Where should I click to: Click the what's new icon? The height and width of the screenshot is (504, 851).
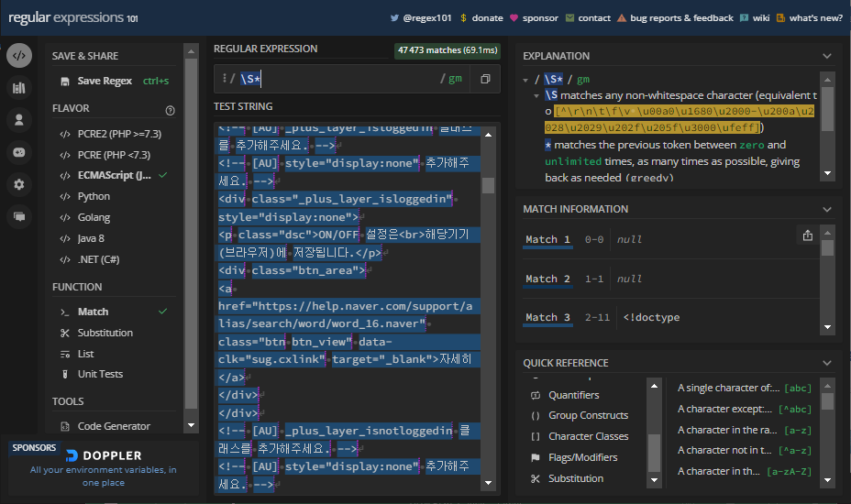point(780,18)
